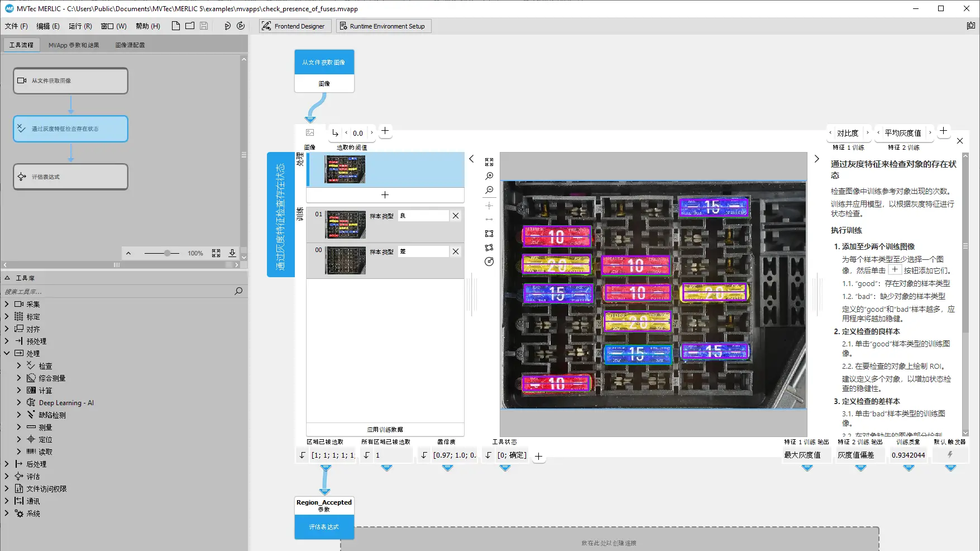Select the rotated rectangle ROI tool

[x=489, y=248]
